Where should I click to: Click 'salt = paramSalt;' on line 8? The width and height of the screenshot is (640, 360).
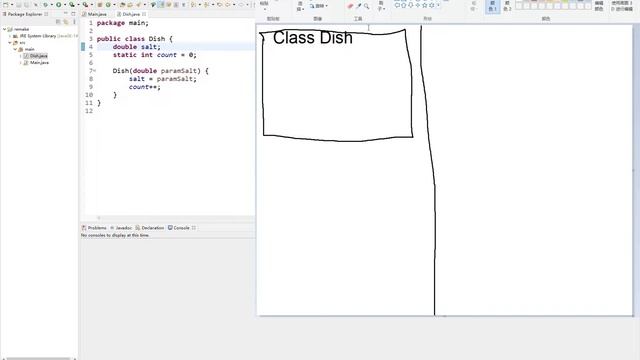pyautogui.click(x=163, y=79)
